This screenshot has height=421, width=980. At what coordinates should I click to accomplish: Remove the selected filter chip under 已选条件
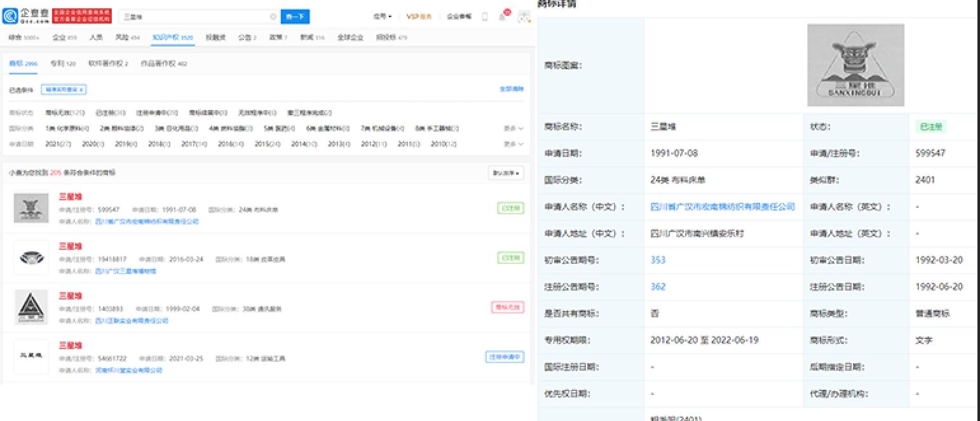(64, 90)
